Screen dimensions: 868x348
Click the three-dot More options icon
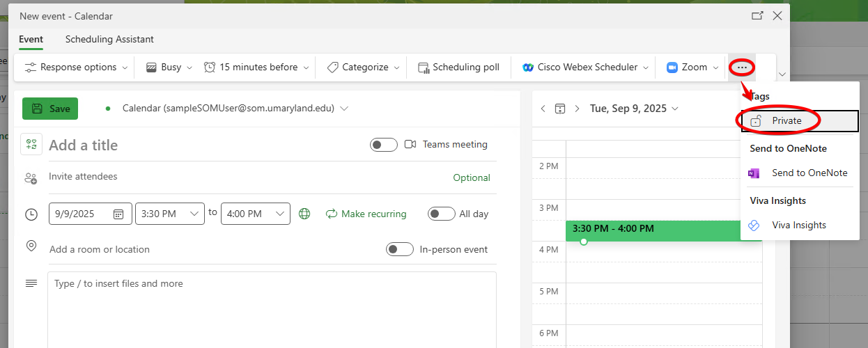point(742,68)
